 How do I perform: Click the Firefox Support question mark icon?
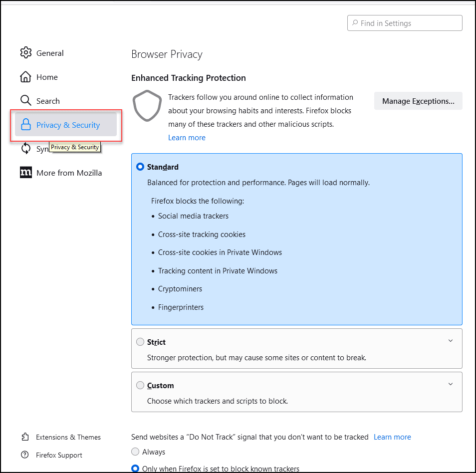click(25, 455)
